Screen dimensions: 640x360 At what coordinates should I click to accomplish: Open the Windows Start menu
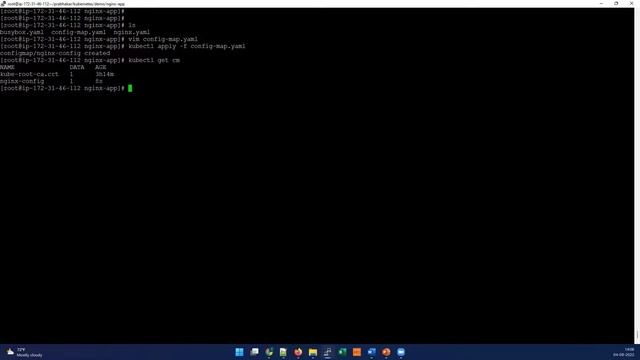(x=240, y=352)
